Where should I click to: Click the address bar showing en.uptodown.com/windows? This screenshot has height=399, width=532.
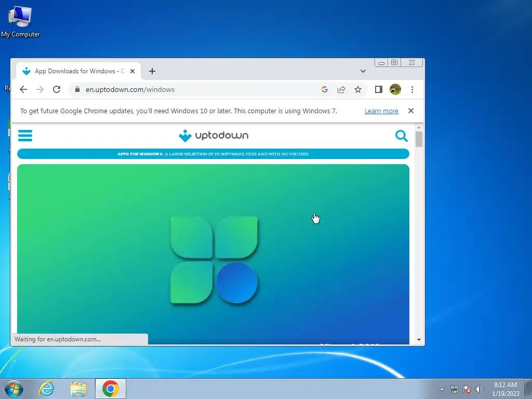[x=197, y=89]
